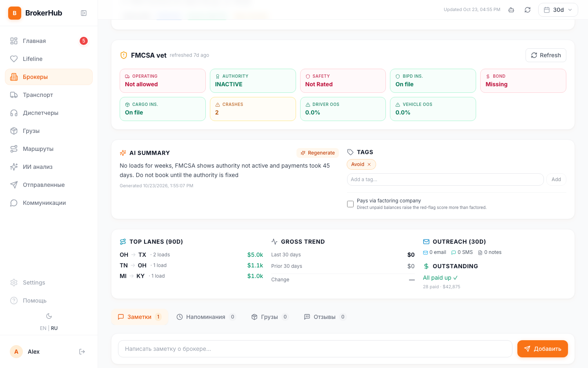Remove the Avoid tag
Image resolution: width=588 pixels, height=368 pixels.
pyautogui.click(x=369, y=164)
